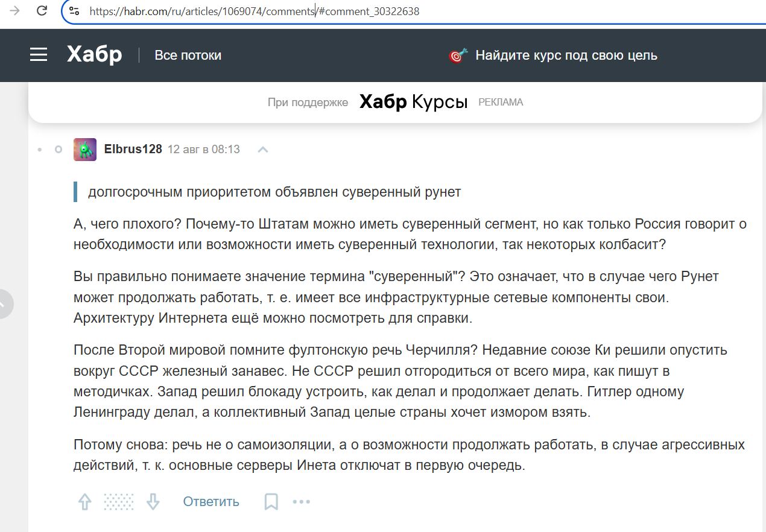Click РЕКЛАМА label in banner
This screenshot has height=532, width=766.
click(501, 103)
